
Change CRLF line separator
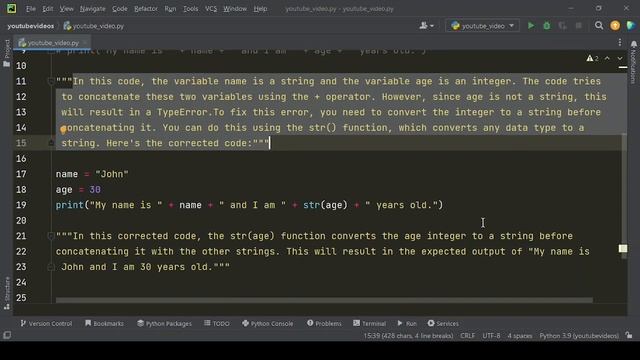[x=467, y=336]
